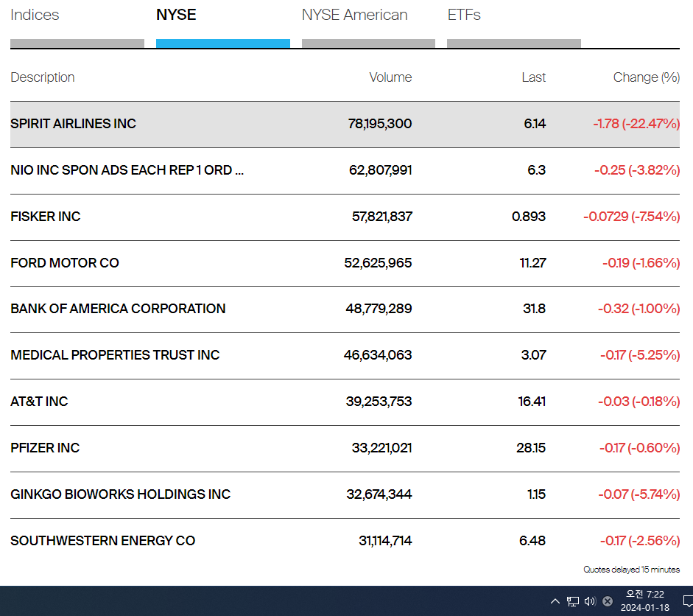Image resolution: width=693 pixels, height=616 pixels.
Task: Open BANK OF AMERICA CORPORATION quote
Action: pos(118,309)
